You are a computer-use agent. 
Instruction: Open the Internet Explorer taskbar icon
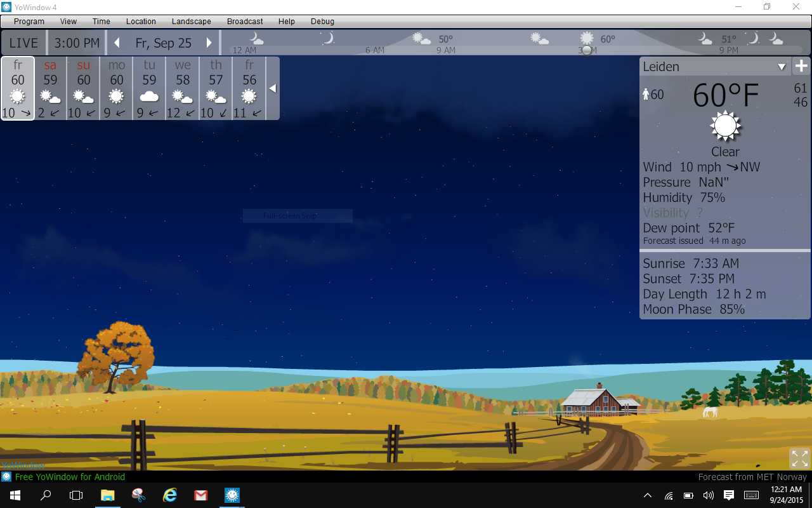click(x=169, y=495)
